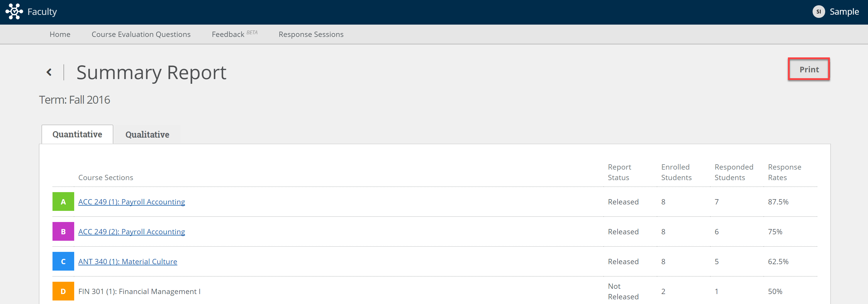
Task: Click the Faculty molecule logo icon
Action: [14, 12]
